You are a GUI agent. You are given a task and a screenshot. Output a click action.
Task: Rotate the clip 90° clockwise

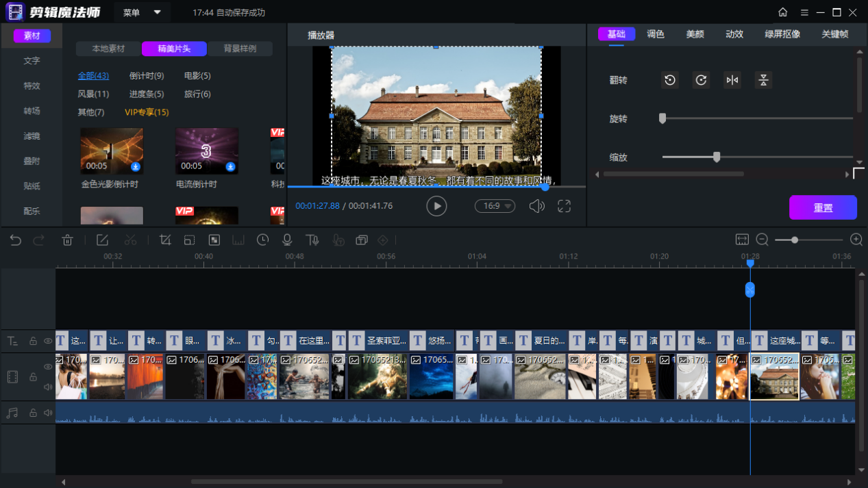(x=701, y=80)
